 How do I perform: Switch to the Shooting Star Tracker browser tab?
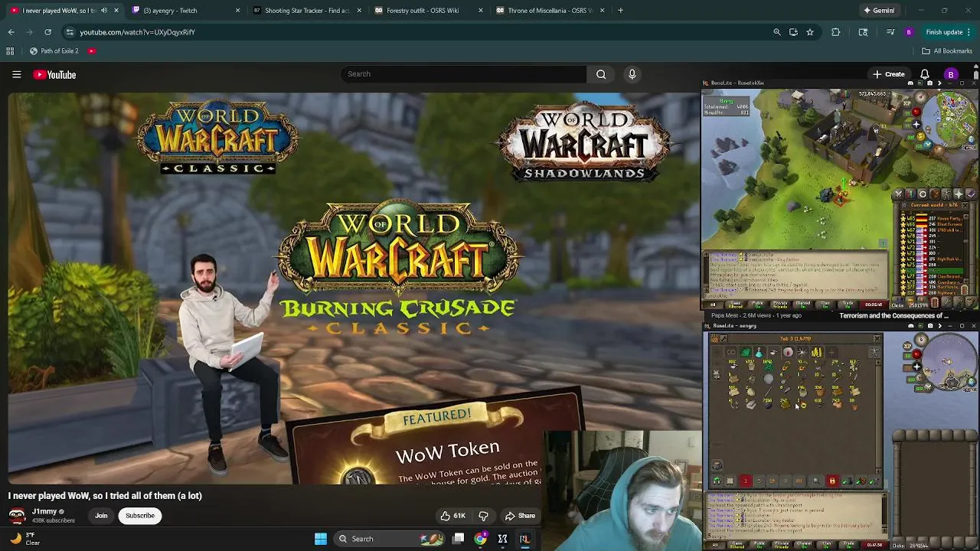(x=306, y=11)
